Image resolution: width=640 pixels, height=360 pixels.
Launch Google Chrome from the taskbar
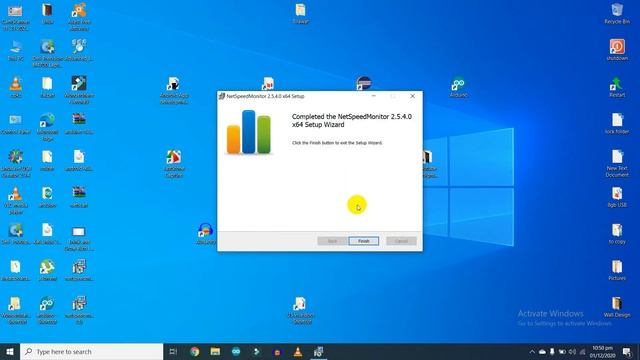click(x=195, y=351)
